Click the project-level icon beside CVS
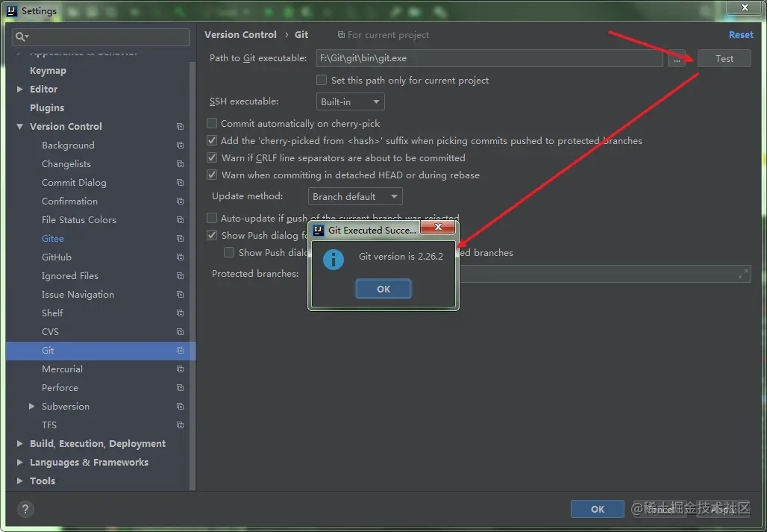Screen dimensions: 767x532 point(180,331)
